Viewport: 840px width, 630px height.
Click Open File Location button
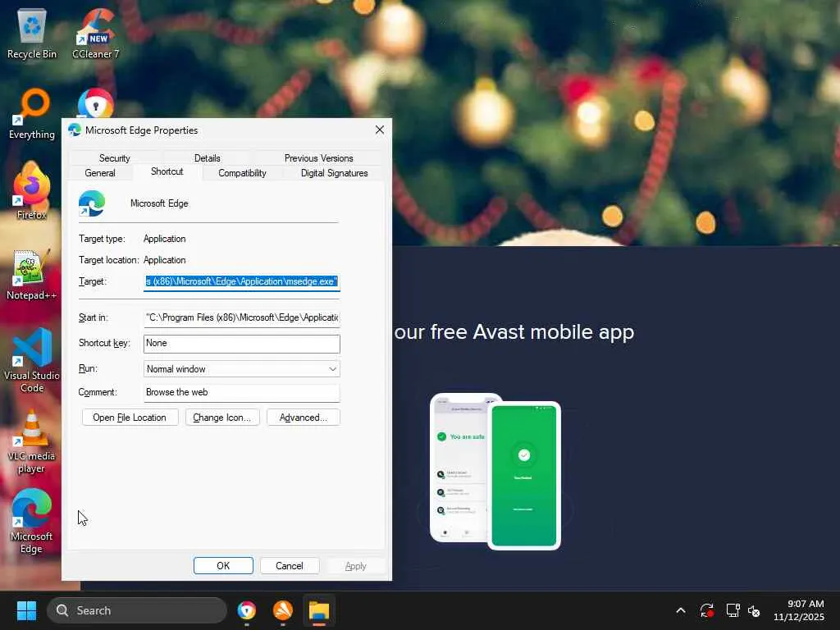click(130, 418)
